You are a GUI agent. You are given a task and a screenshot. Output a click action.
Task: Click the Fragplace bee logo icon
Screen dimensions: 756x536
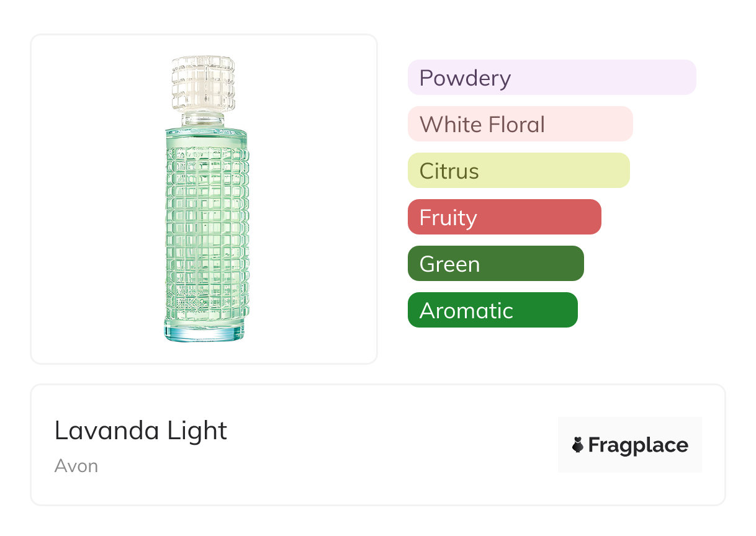[578, 445]
